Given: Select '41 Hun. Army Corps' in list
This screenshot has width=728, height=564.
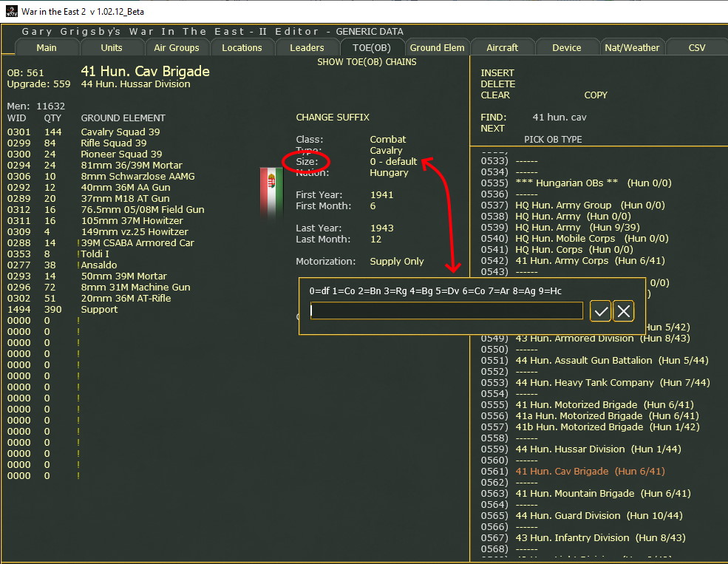Looking at the screenshot, I should pos(590,261).
